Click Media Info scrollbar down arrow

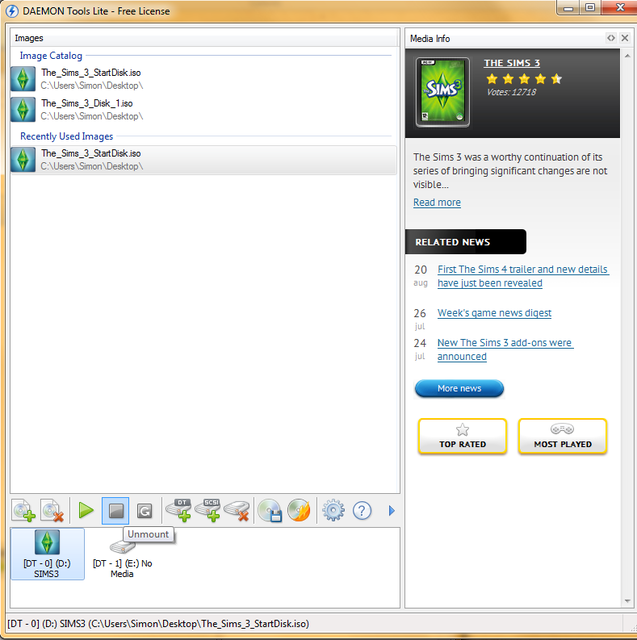(627, 601)
